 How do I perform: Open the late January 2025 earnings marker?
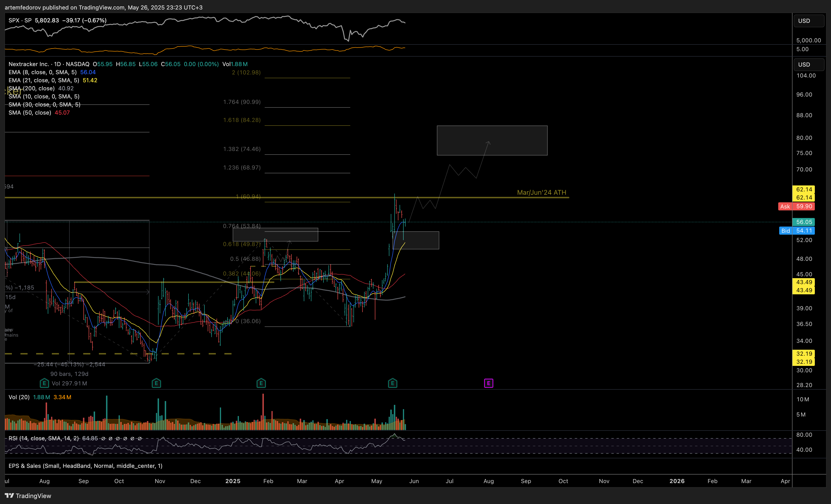[x=261, y=383]
